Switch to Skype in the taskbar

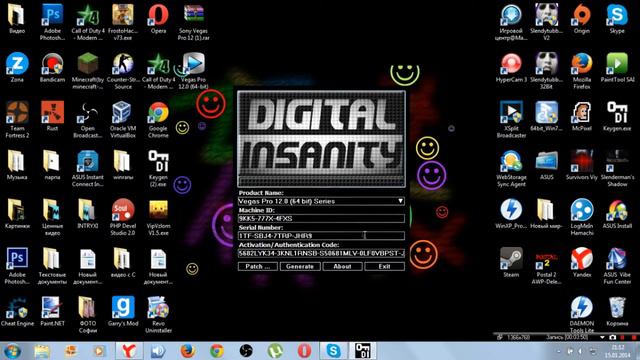click(333, 351)
